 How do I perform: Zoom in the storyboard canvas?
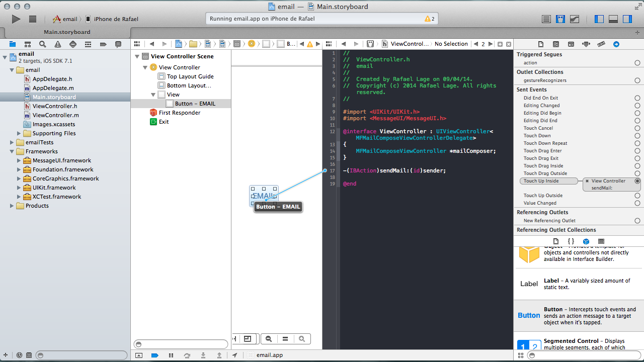[302, 339]
